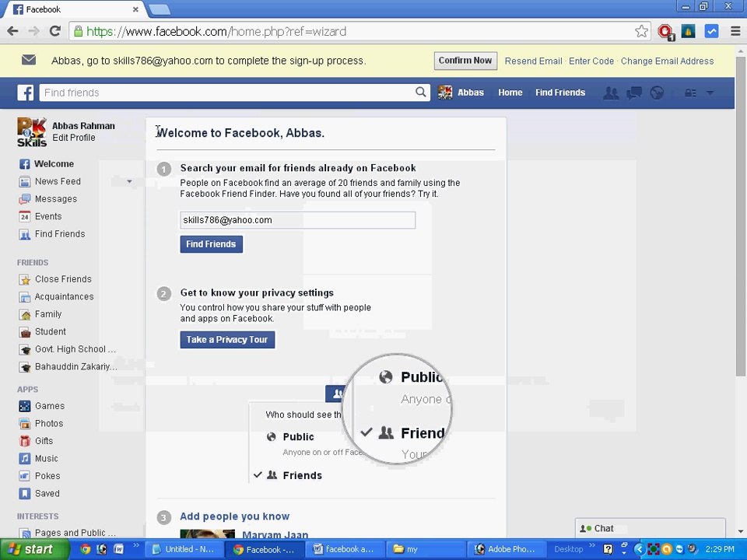
Task: Click the Facebook logo in the blue bar
Action: point(26,93)
